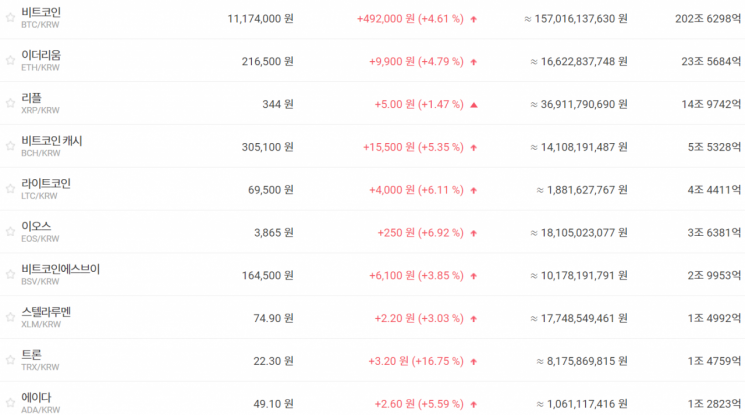This screenshot has height=415, width=745.
Task: Add 이오스 EOS to favorites star
Action: 11,232
